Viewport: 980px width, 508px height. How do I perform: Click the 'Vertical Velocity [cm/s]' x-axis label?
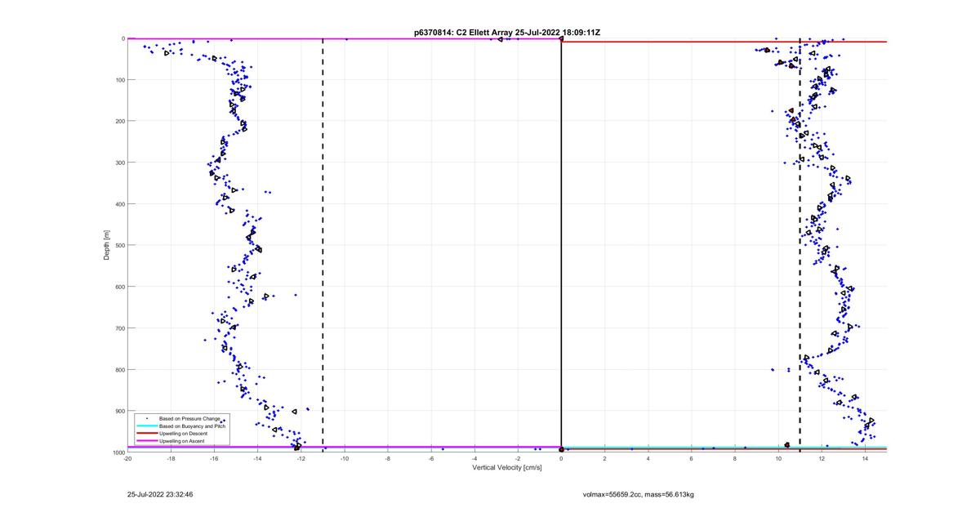(506, 467)
